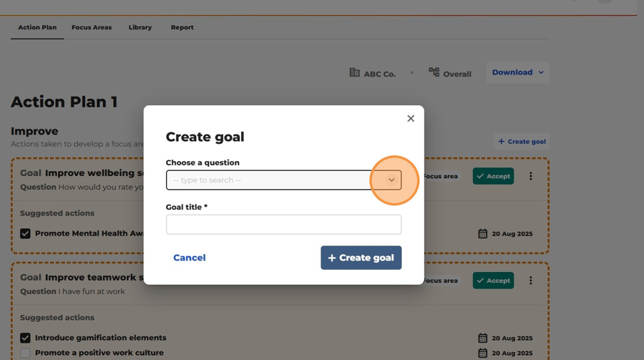Accept the Improve wellbeing goal
This screenshot has width=644, height=360.
click(x=493, y=176)
